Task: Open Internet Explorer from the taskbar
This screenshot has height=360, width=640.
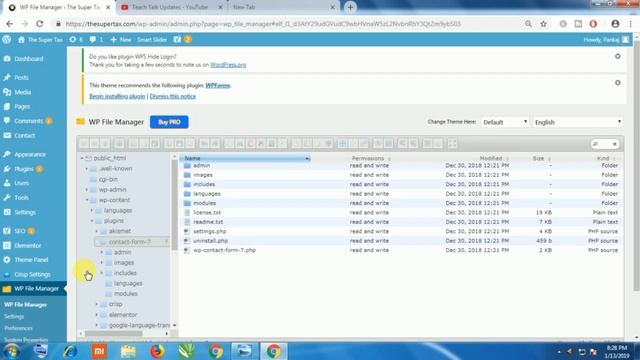Action: pos(70,351)
